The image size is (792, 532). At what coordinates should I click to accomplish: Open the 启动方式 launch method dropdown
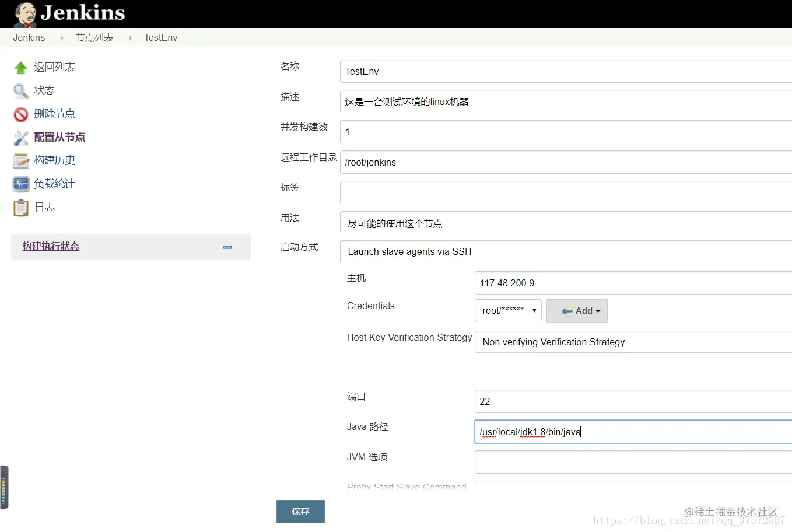566,251
